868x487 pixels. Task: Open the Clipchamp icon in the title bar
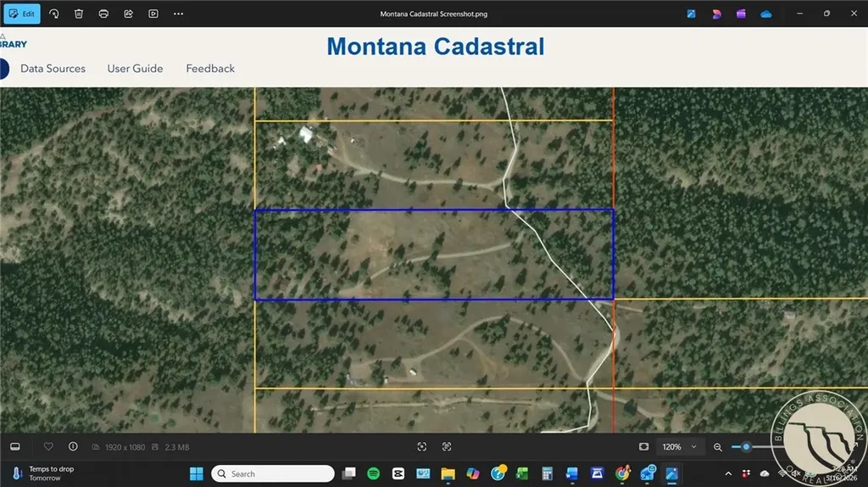tap(741, 14)
